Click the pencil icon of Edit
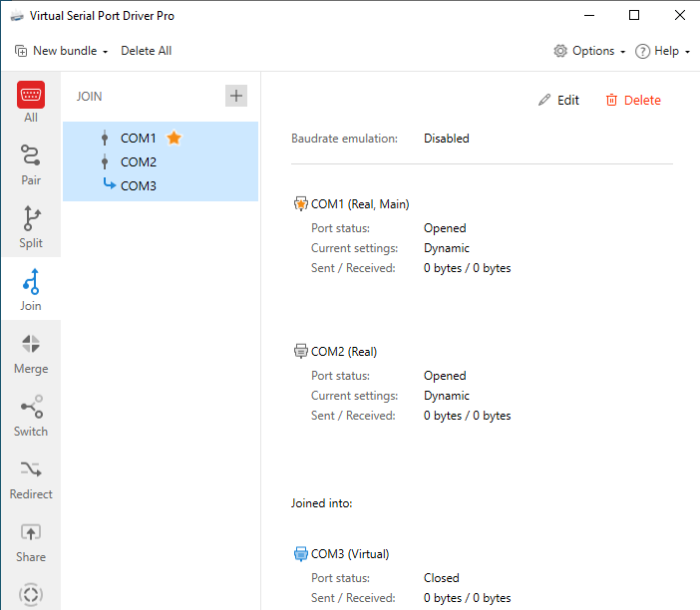The height and width of the screenshot is (610, 700). click(544, 100)
